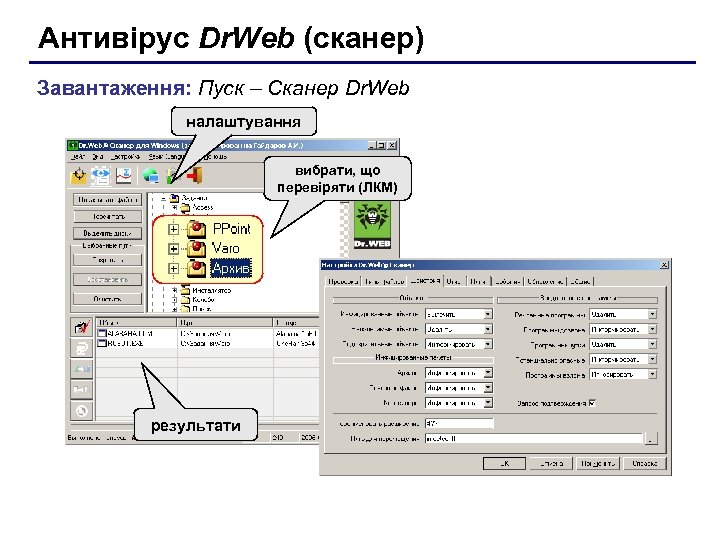Viewport: 720px width, 540px height.
Task: Open the first menu in scanner menu bar
Action: point(77,157)
